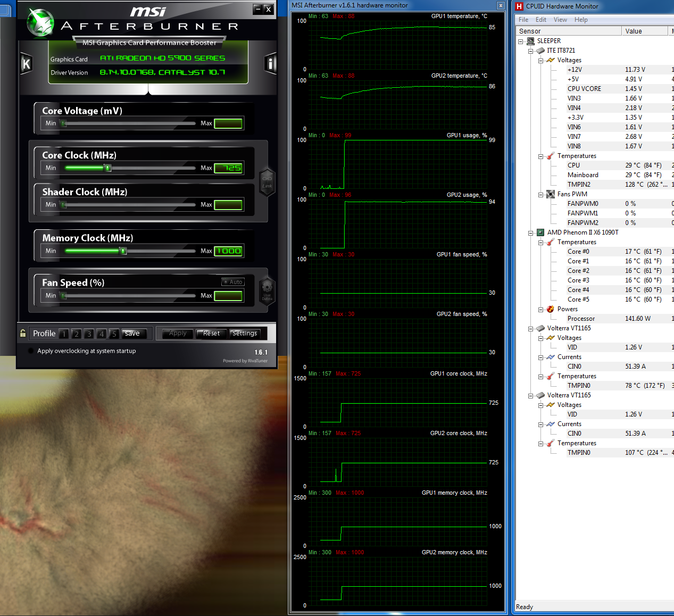The width and height of the screenshot is (674, 616).
Task: Collapse the Fans PWM node
Action: [x=541, y=195]
